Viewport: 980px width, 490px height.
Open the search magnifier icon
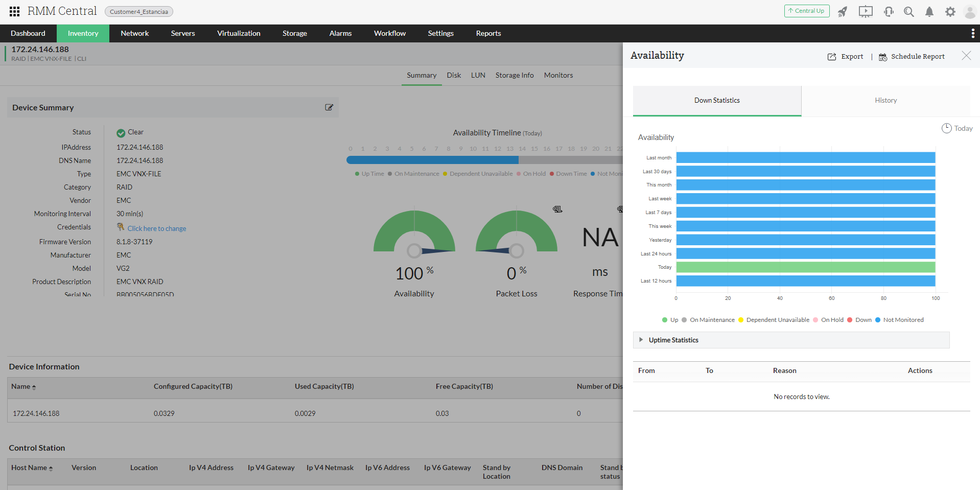909,12
